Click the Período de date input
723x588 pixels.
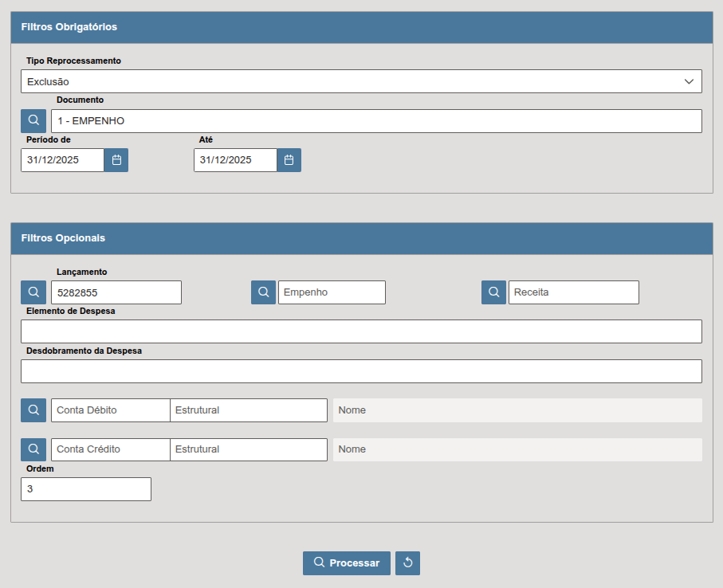click(x=63, y=160)
